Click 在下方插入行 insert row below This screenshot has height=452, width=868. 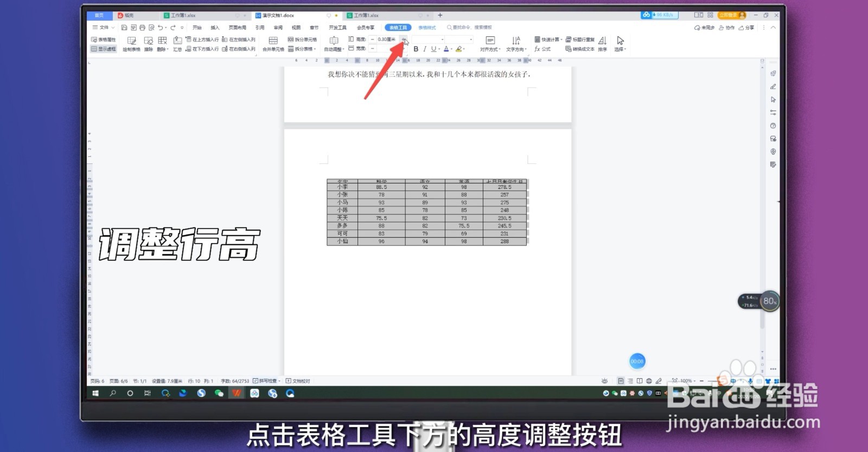click(202, 49)
